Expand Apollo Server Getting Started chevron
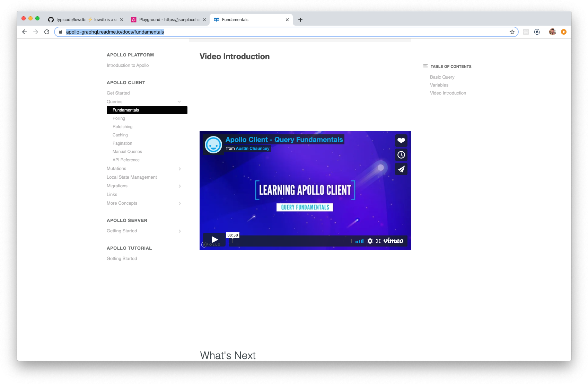588x384 pixels. 179,231
